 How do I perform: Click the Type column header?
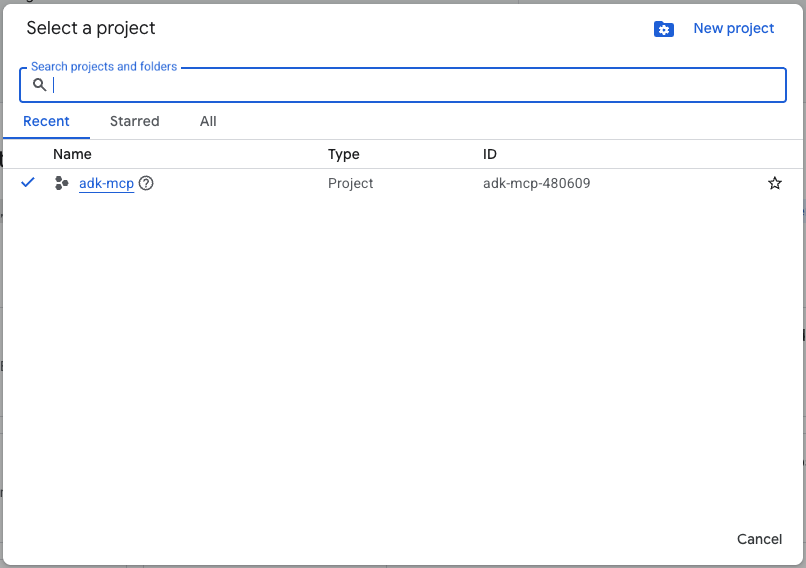pyautogui.click(x=343, y=154)
